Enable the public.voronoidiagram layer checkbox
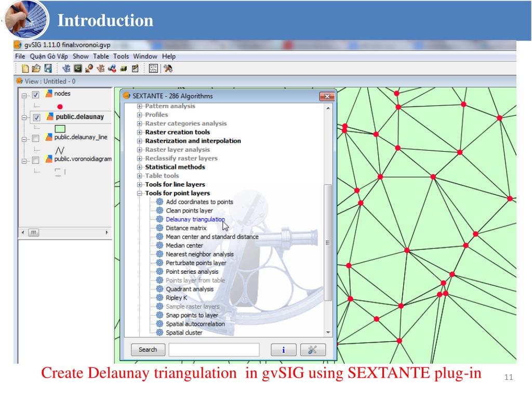Screen dimensions: 532x399 pos(36,160)
